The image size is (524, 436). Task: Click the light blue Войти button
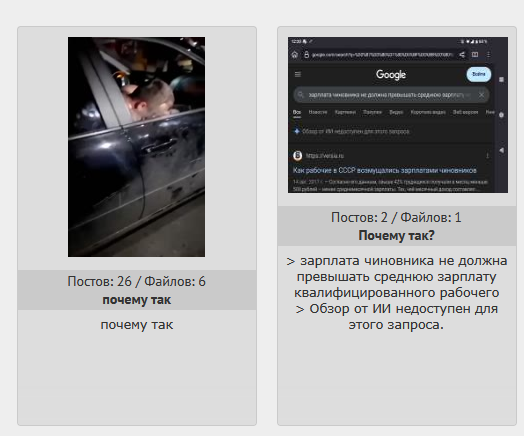click(479, 74)
